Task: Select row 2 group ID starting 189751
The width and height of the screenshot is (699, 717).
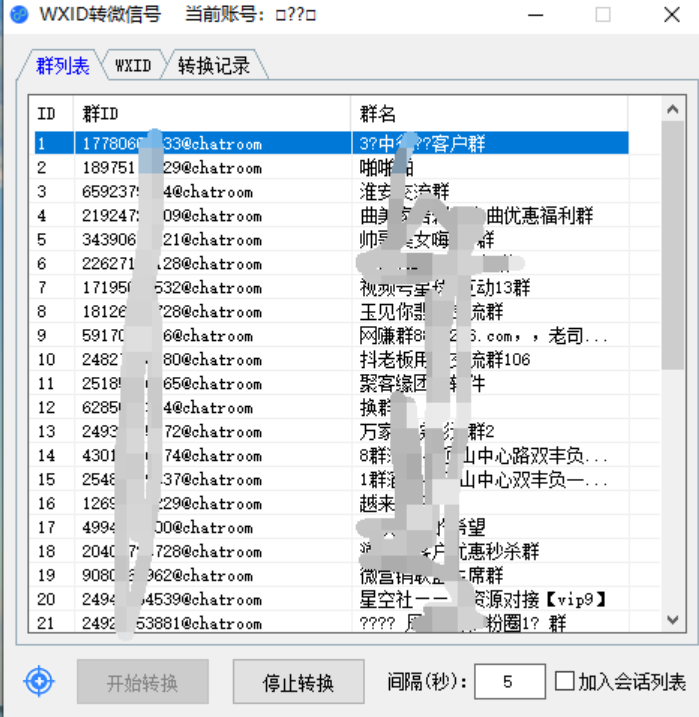Action: point(331,167)
